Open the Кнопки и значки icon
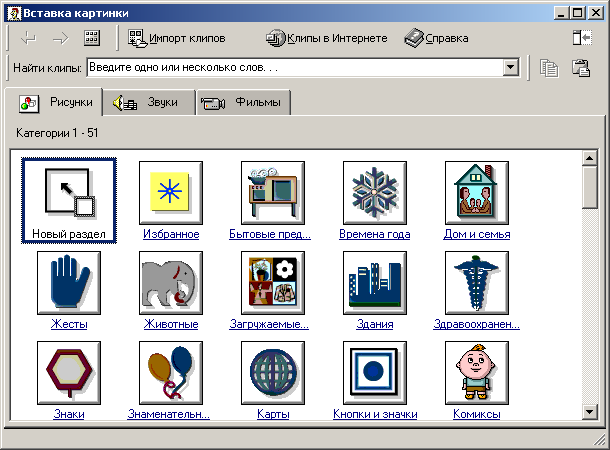610x450 pixels. (375, 373)
